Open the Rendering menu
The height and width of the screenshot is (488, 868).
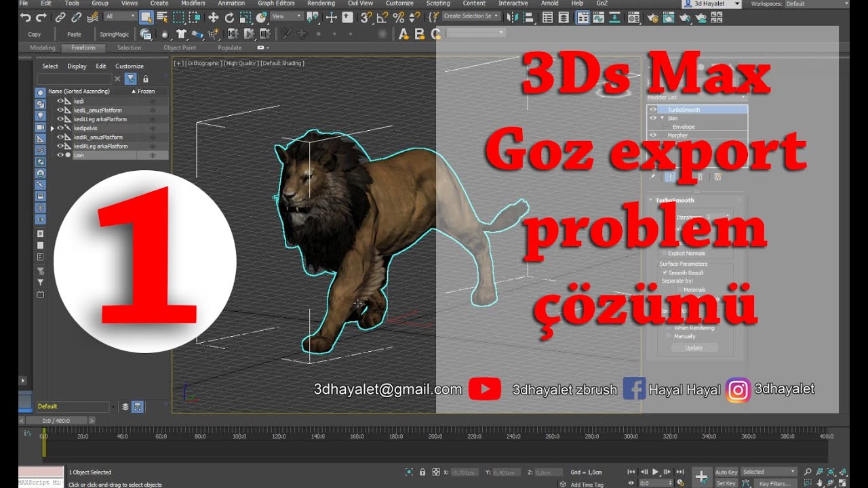(321, 3)
